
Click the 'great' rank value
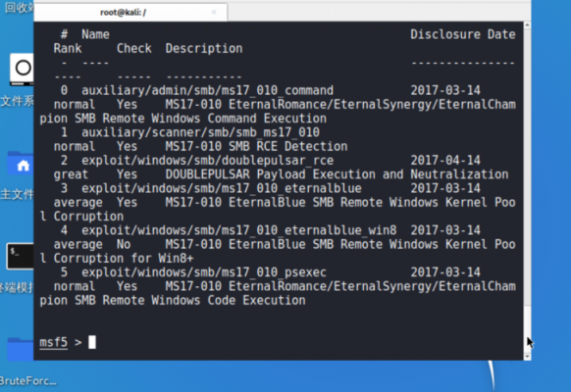[x=71, y=174]
